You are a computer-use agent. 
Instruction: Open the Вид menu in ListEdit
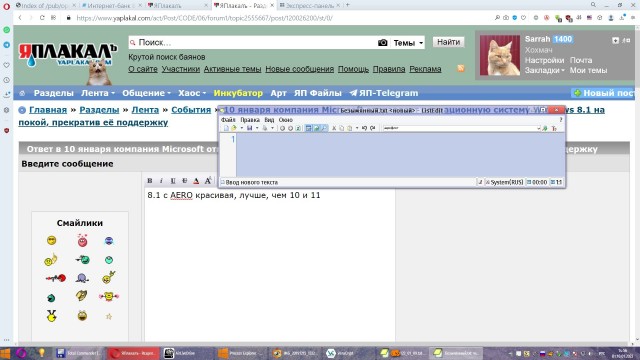[269, 120]
